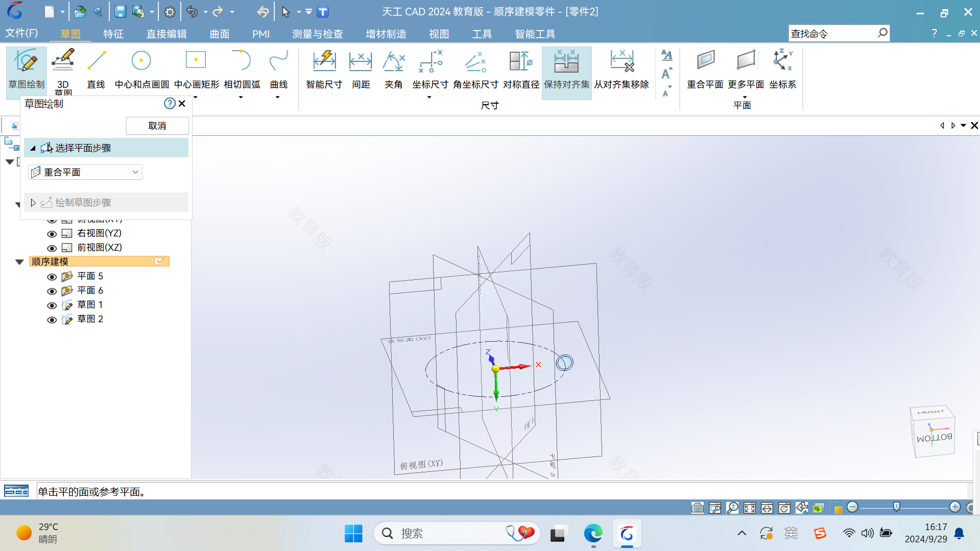Open dropdown arrow under 曲线
The image size is (980, 551).
click(x=278, y=97)
